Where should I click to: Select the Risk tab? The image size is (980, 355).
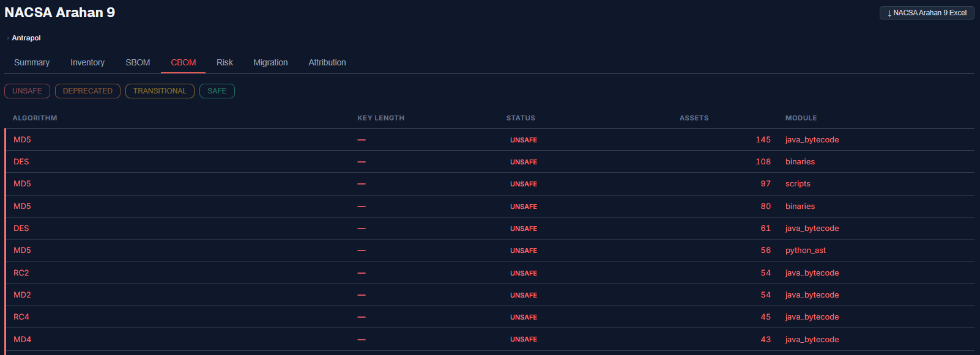click(x=225, y=62)
